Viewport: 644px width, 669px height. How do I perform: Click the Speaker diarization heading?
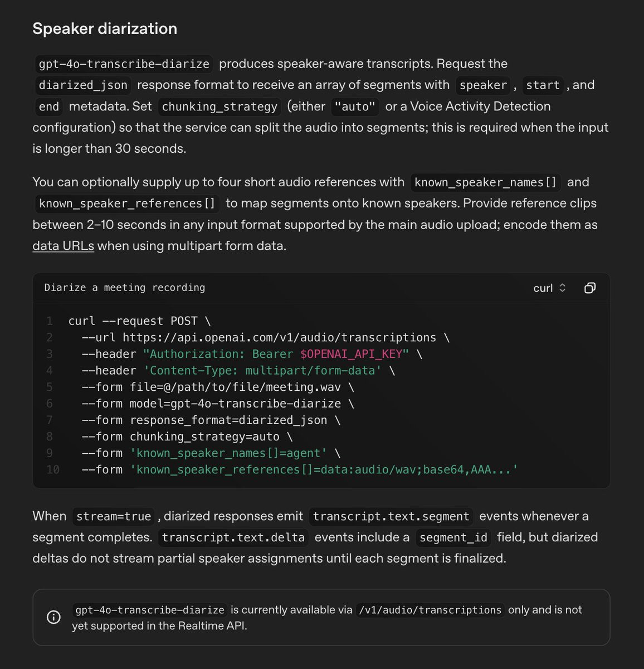[x=105, y=28]
